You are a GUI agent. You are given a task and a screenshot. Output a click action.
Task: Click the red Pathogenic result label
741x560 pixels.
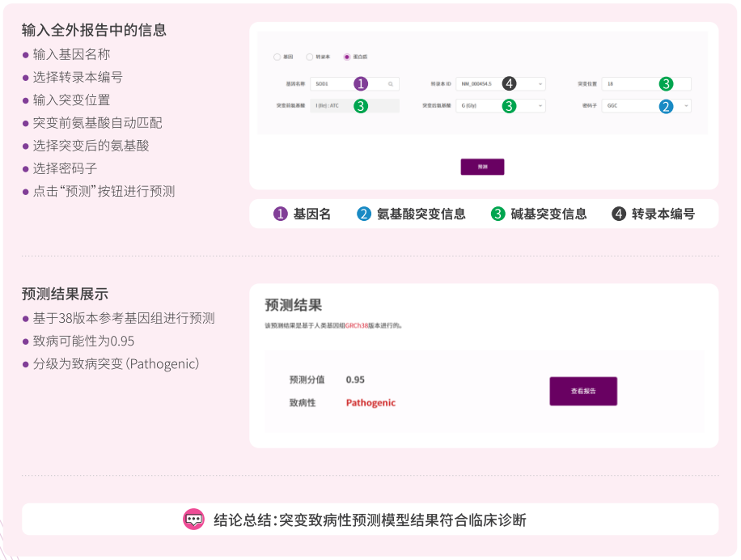coord(370,402)
